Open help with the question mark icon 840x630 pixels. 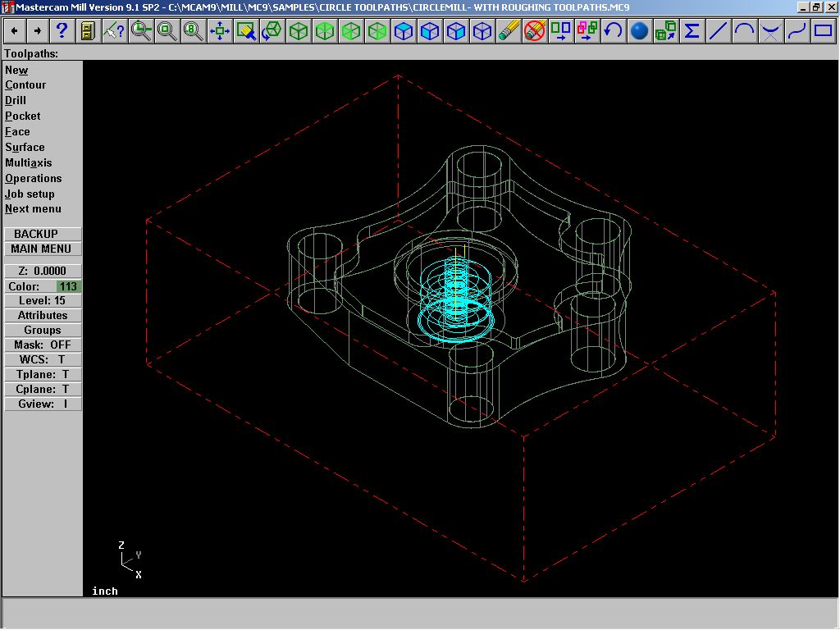62,31
